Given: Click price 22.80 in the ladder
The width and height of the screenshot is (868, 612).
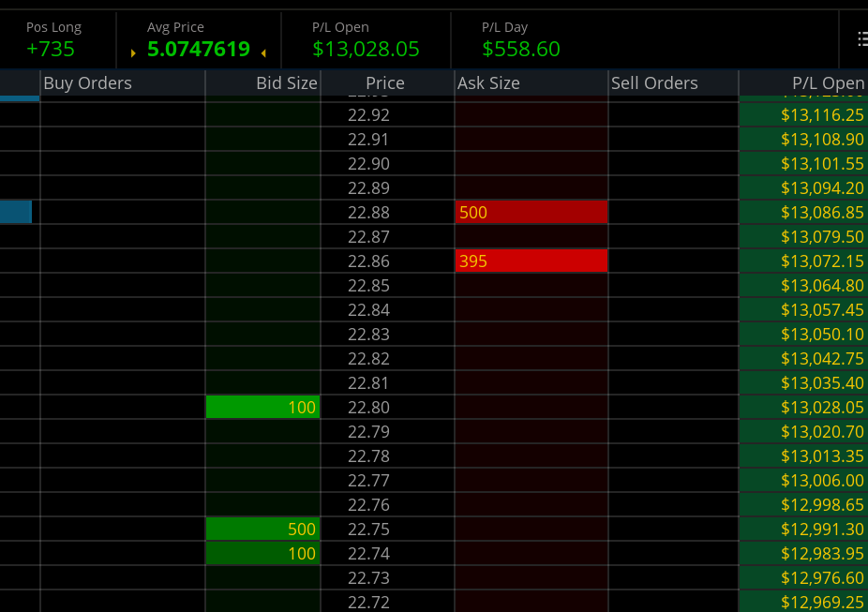Looking at the screenshot, I should pyautogui.click(x=368, y=408).
